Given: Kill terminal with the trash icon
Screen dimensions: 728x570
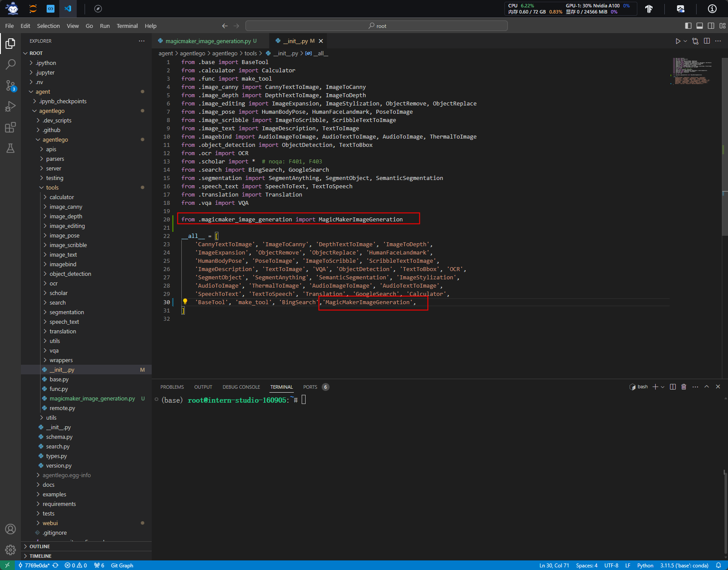Looking at the screenshot, I should [x=684, y=387].
